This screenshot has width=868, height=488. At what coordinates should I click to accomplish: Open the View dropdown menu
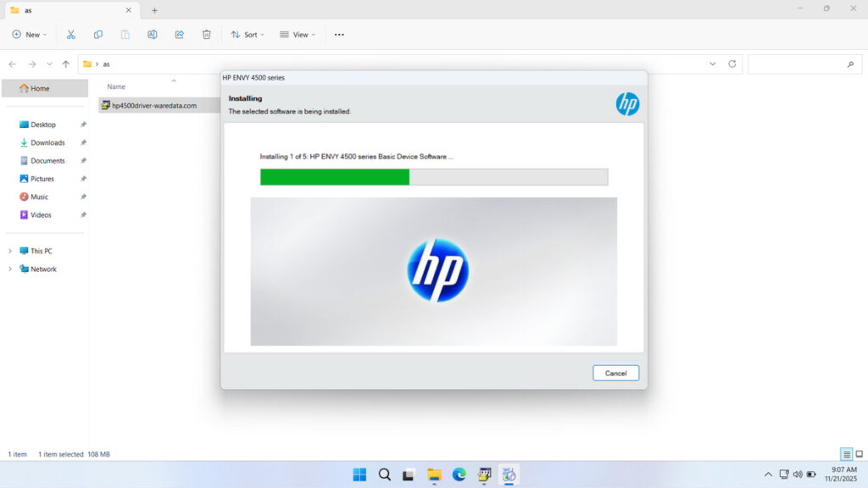tap(298, 34)
